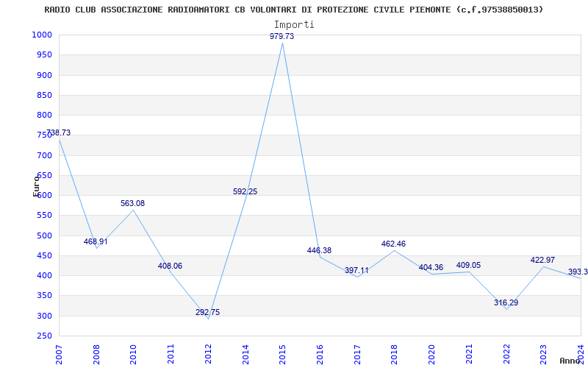Click the 'Importi' chart subtitle
The width and height of the screenshot is (588, 368).
[x=294, y=25]
